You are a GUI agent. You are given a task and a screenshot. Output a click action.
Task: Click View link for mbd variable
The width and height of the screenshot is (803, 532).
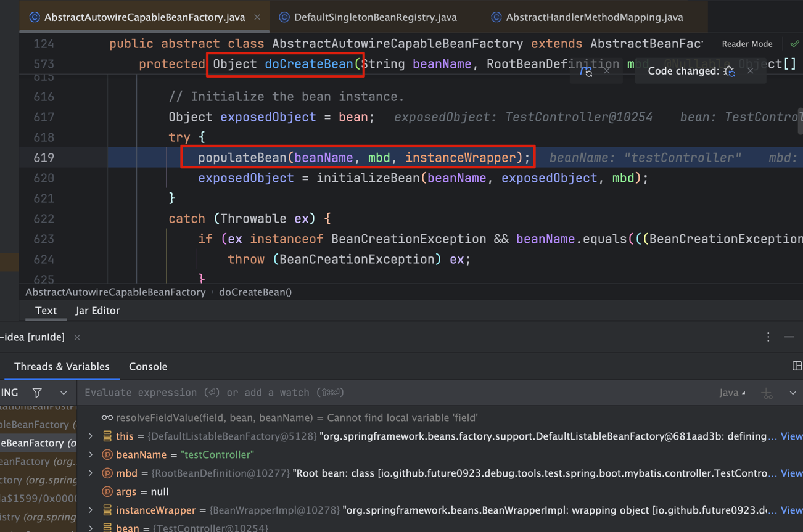tap(791, 473)
